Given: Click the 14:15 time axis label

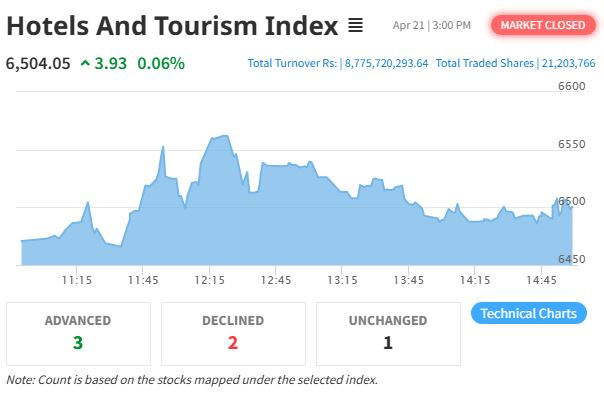Looking at the screenshot, I should [x=475, y=280].
